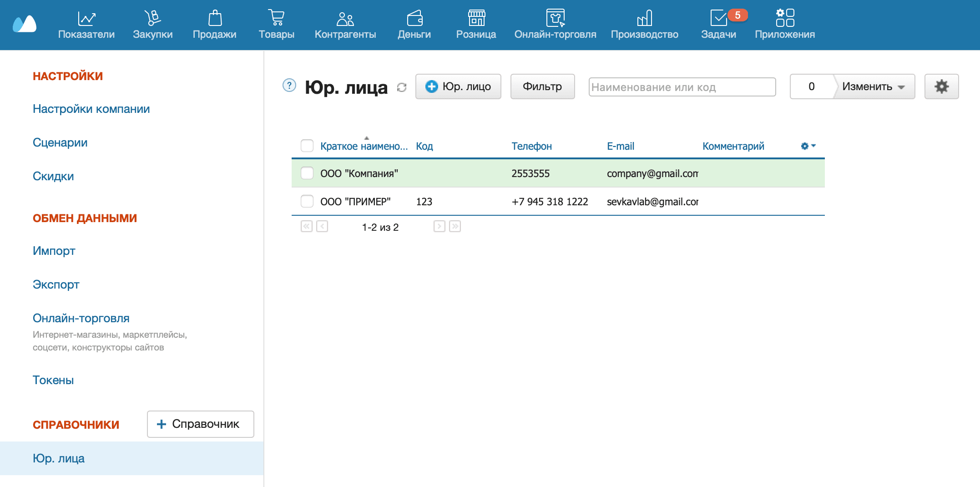Go to Товары shopping cart icon
The height and width of the screenshot is (487, 980).
(x=276, y=19)
